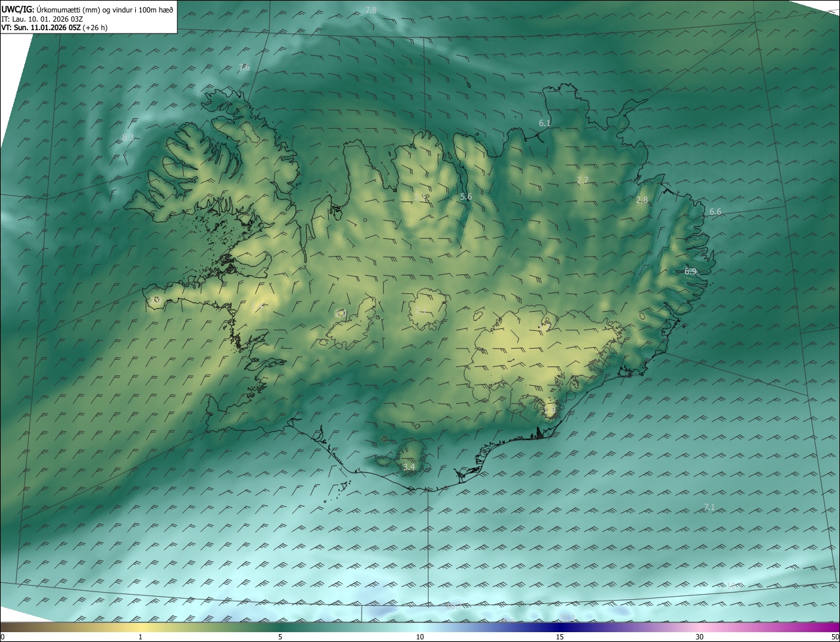Click the color scale tick label "50"

click(x=835, y=637)
